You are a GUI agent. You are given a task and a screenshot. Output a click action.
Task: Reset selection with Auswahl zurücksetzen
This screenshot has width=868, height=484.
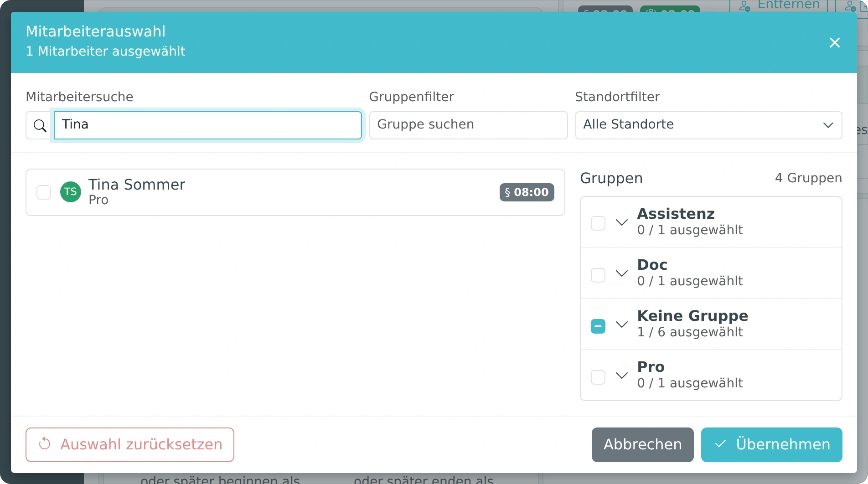pyautogui.click(x=130, y=445)
